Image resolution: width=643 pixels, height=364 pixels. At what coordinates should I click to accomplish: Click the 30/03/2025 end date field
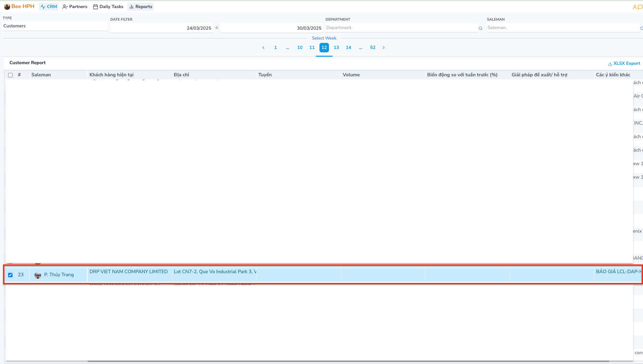(272, 28)
